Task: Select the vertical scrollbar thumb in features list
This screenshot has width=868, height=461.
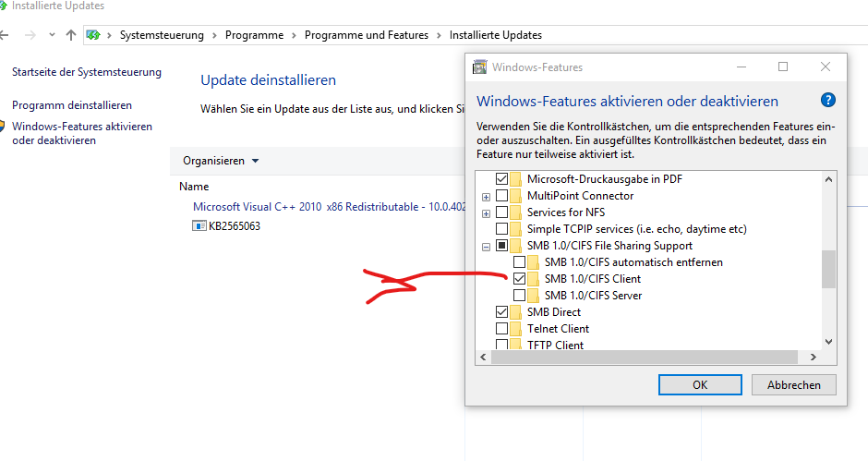Action: (828, 269)
